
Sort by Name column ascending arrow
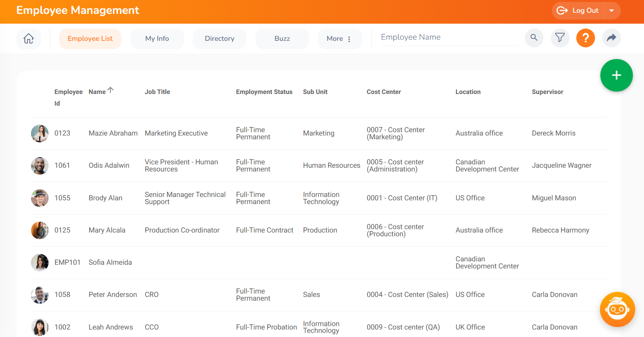[x=110, y=90]
